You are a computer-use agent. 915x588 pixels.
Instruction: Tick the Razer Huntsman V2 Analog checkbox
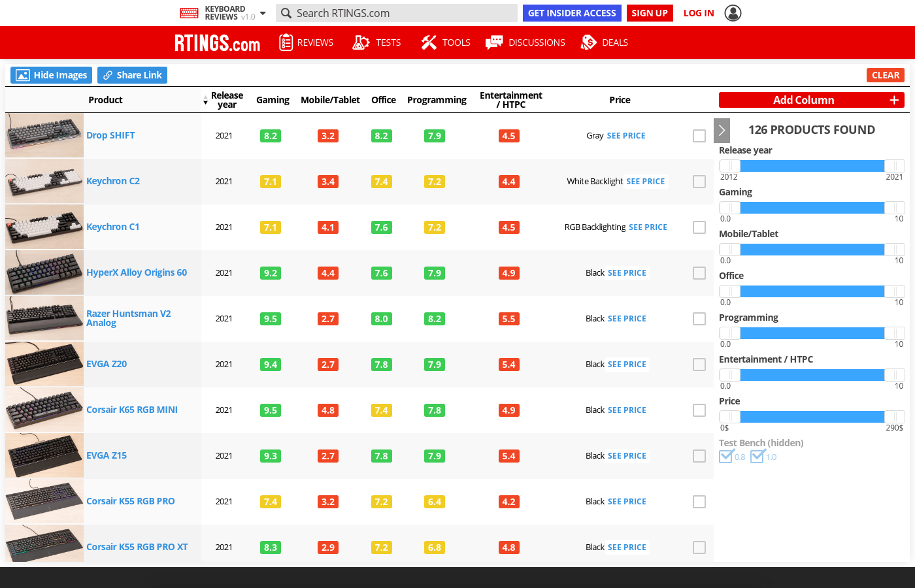tap(699, 319)
